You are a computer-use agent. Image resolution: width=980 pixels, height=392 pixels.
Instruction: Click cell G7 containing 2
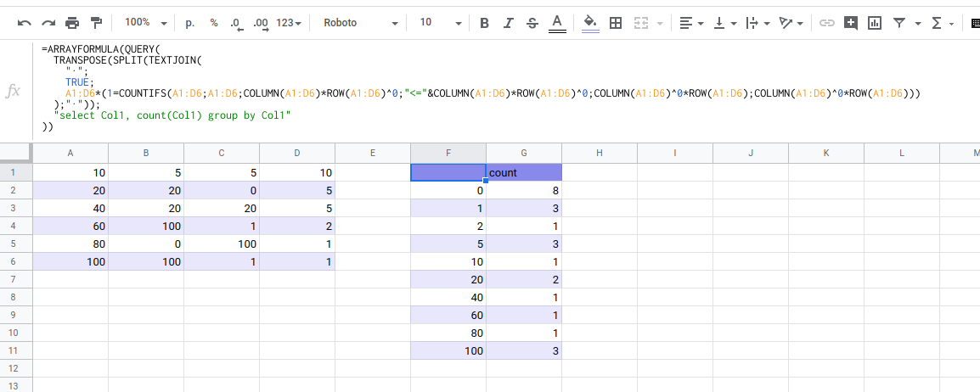point(524,280)
